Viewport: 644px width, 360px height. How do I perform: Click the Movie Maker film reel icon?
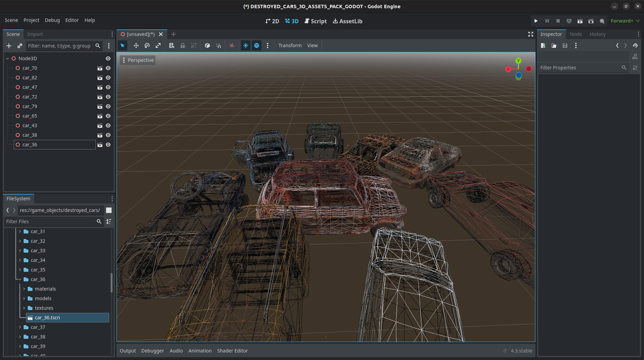coord(602,21)
